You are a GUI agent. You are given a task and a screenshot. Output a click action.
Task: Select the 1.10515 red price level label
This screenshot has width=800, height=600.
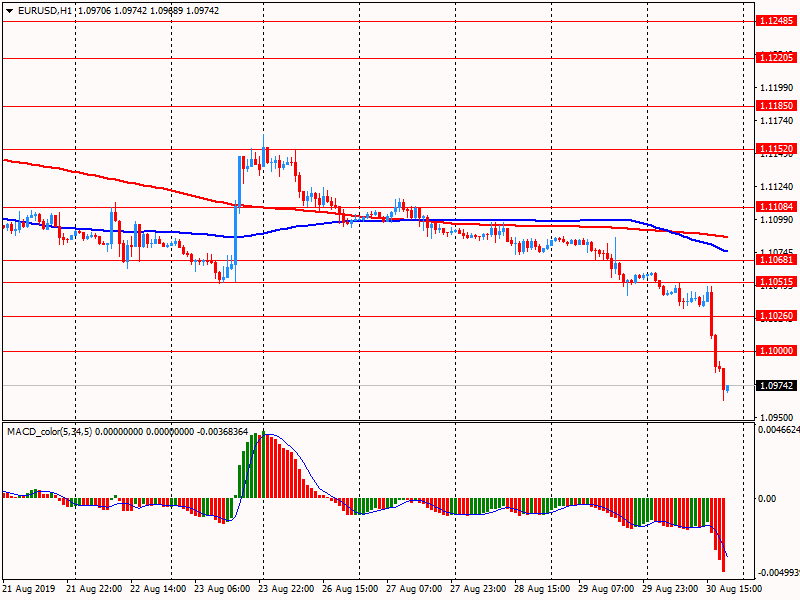(776, 282)
